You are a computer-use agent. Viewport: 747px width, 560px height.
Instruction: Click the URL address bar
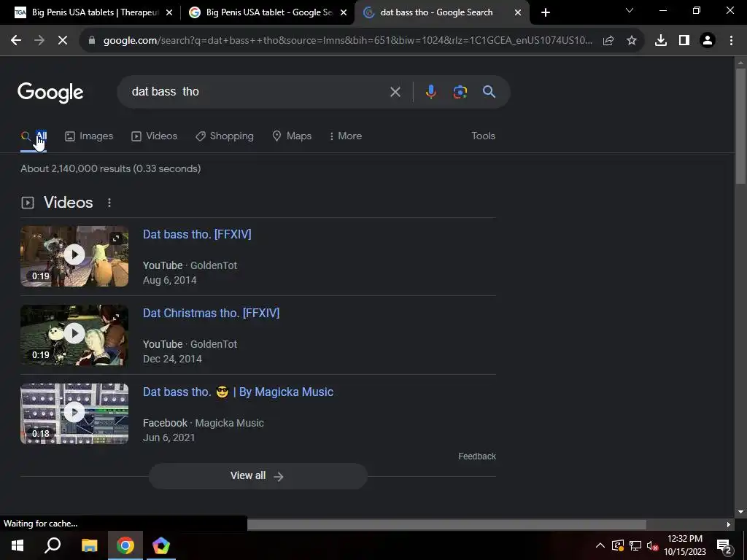click(x=348, y=41)
